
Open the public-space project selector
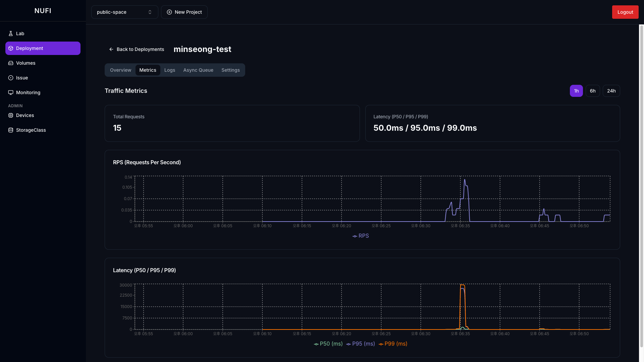pyautogui.click(x=124, y=12)
